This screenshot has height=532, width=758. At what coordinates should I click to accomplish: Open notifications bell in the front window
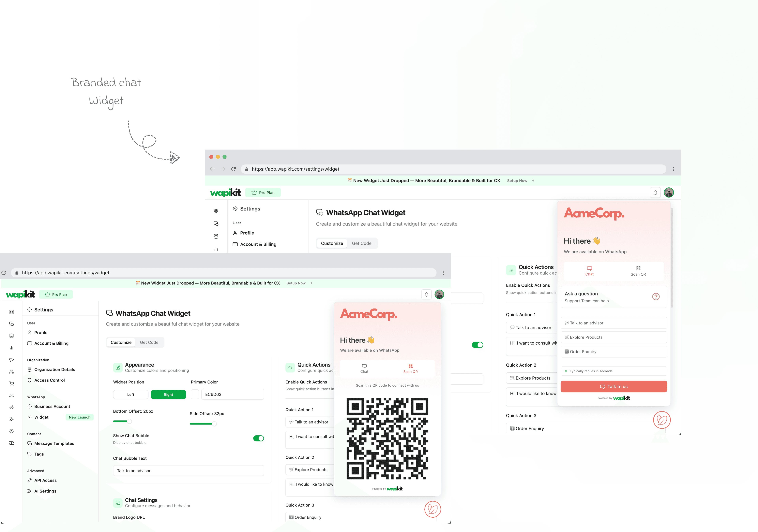pyautogui.click(x=427, y=295)
